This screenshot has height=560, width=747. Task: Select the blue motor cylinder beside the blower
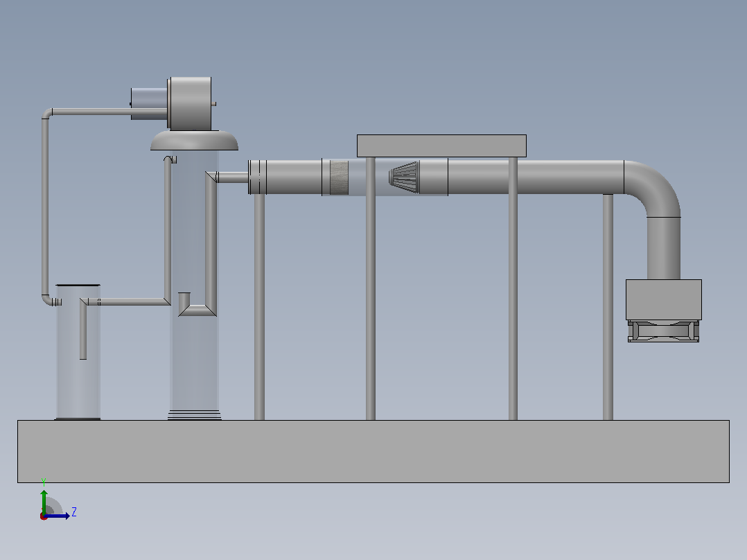coord(149,103)
